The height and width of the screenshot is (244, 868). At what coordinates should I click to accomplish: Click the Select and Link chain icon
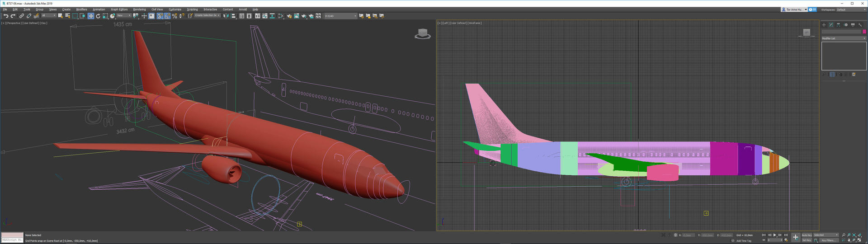[21, 16]
